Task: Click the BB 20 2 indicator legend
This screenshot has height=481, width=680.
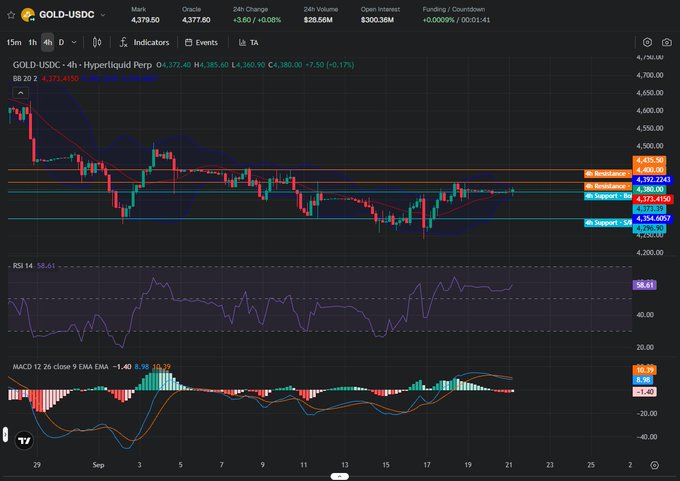Action: 25,79
